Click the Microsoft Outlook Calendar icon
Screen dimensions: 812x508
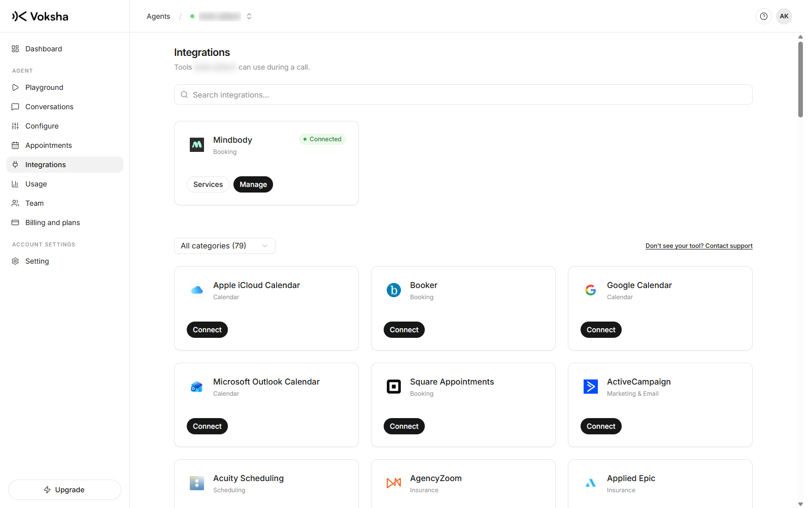click(197, 387)
